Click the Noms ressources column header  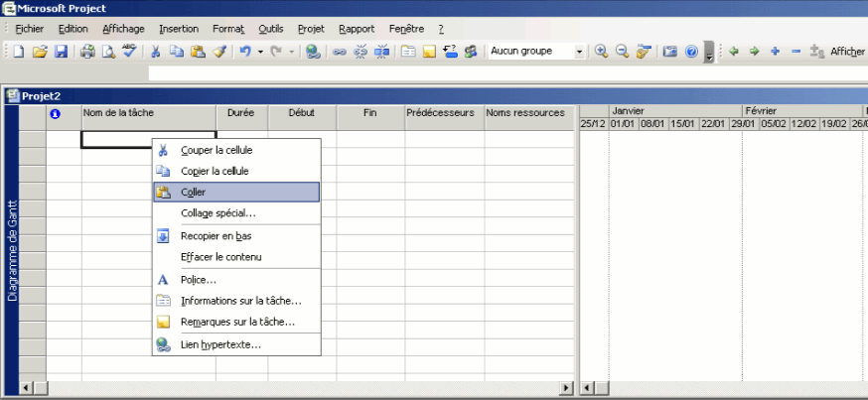click(528, 118)
